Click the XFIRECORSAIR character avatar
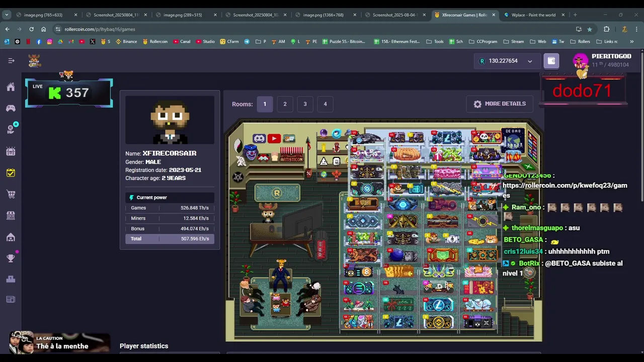Screen dimensions: 644x362 [x=170, y=121]
